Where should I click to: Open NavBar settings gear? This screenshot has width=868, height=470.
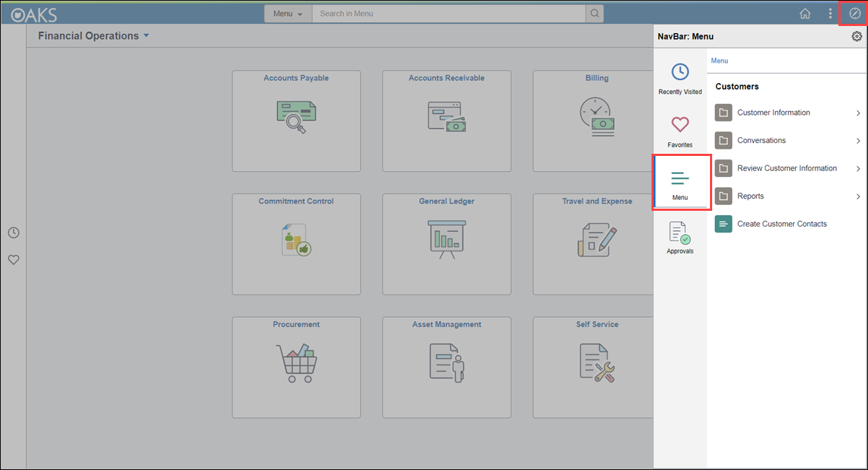pos(856,36)
